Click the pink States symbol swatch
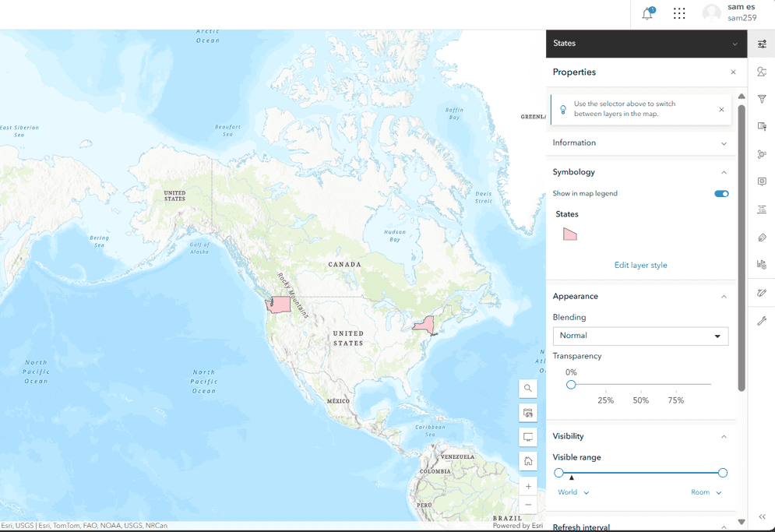The height and width of the screenshot is (532, 775). pyautogui.click(x=570, y=234)
